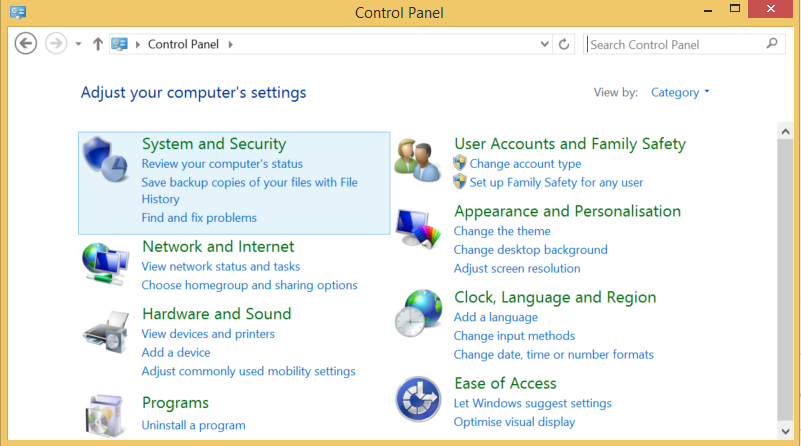
Task: Open the recent locations dropdown arrow
Action: pyautogui.click(x=78, y=44)
